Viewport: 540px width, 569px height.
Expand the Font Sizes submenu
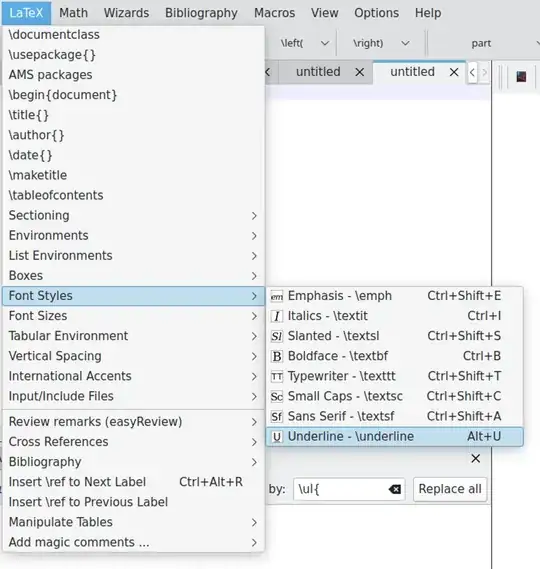coord(134,316)
